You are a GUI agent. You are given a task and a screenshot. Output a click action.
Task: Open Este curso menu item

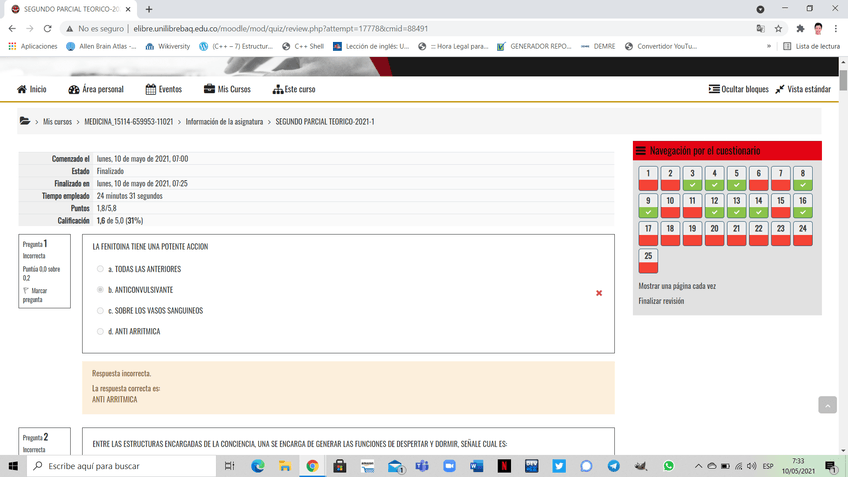[x=294, y=89]
